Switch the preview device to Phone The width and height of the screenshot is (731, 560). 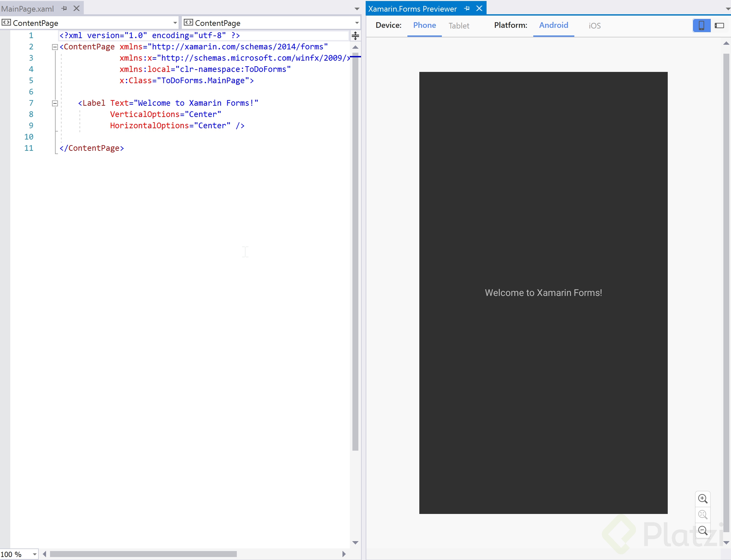(x=425, y=25)
